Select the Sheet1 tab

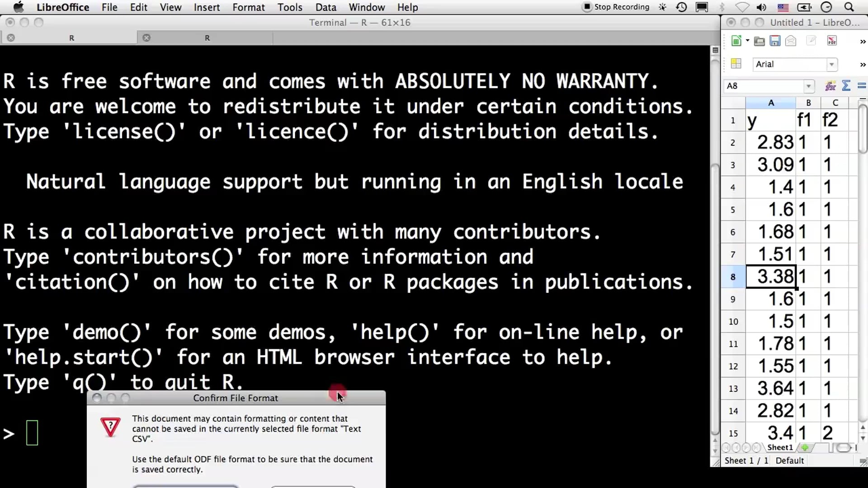pyautogui.click(x=780, y=447)
